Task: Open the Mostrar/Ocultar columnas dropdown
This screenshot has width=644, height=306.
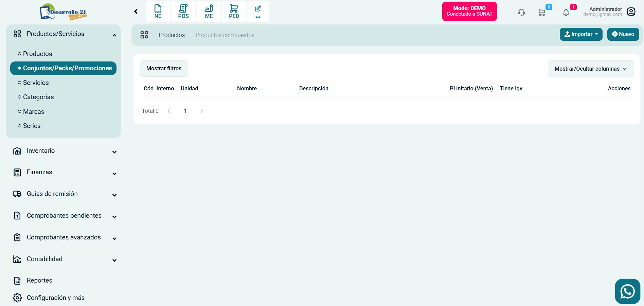Action: [x=591, y=69]
